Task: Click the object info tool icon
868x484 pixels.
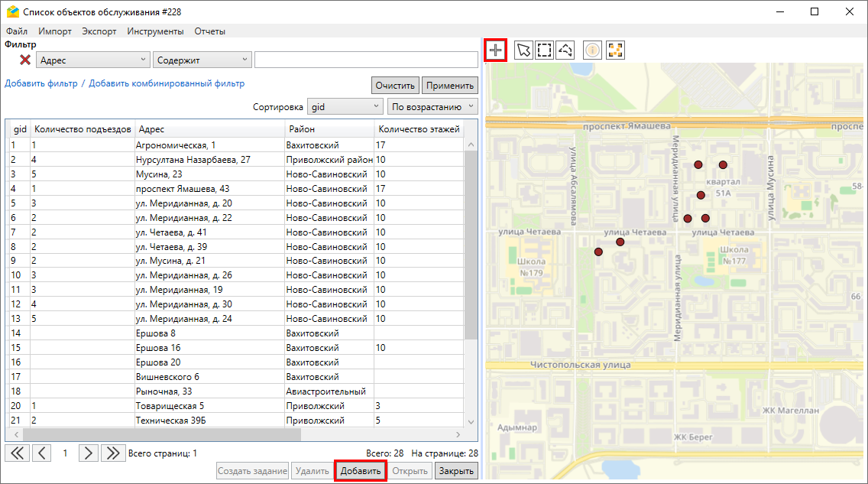Action: [592, 50]
